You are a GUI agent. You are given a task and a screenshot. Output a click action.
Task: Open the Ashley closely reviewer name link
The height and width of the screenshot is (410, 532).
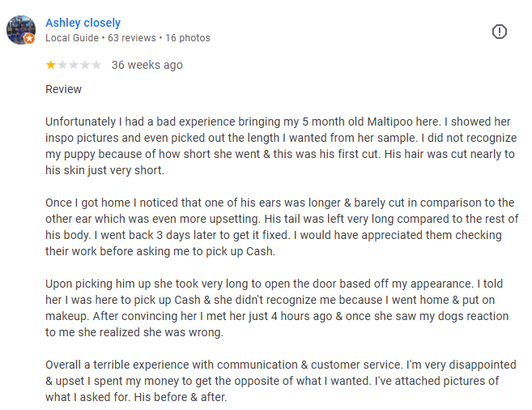point(83,23)
